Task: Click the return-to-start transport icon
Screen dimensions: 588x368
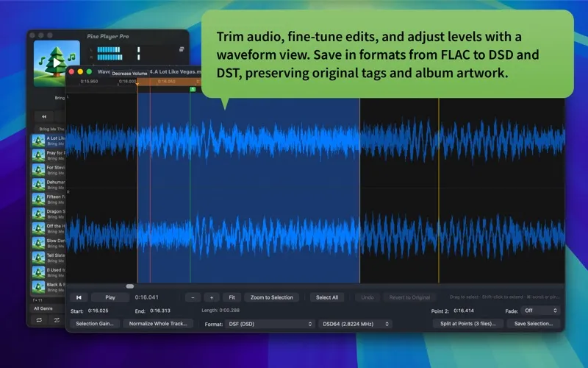Action: 79,297
